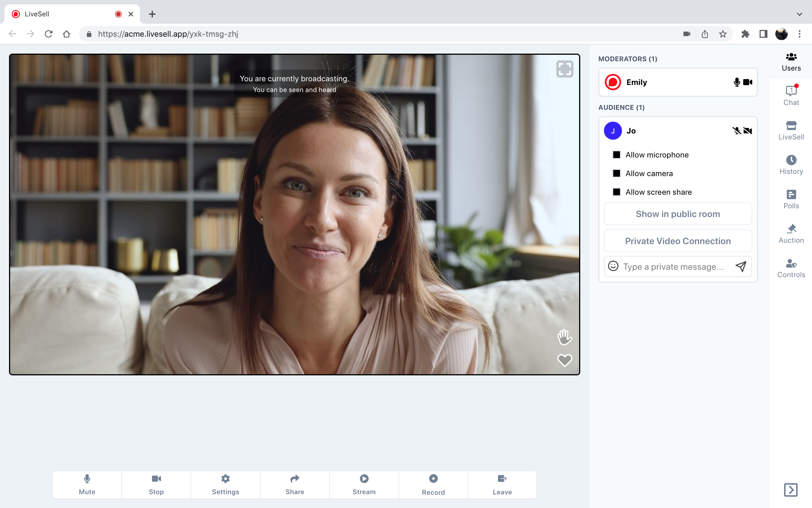Open browser three-dot menu
The height and width of the screenshot is (508, 812).
(x=800, y=34)
